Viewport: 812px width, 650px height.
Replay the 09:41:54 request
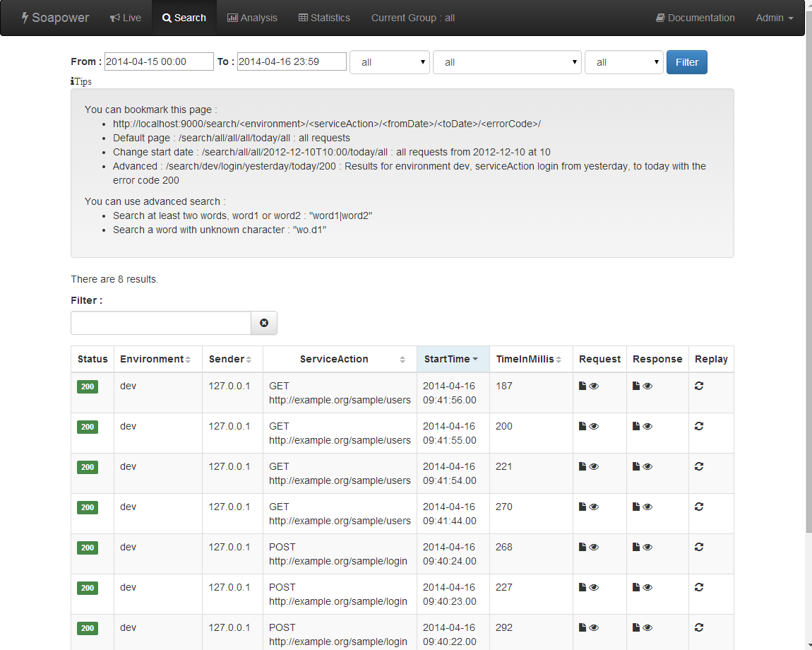coord(699,466)
